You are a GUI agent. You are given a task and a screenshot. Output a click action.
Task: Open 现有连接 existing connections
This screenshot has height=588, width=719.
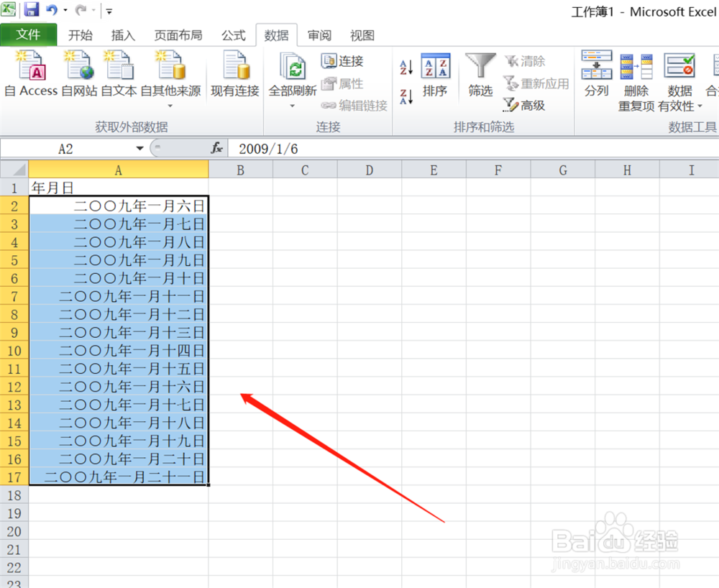[x=235, y=73]
